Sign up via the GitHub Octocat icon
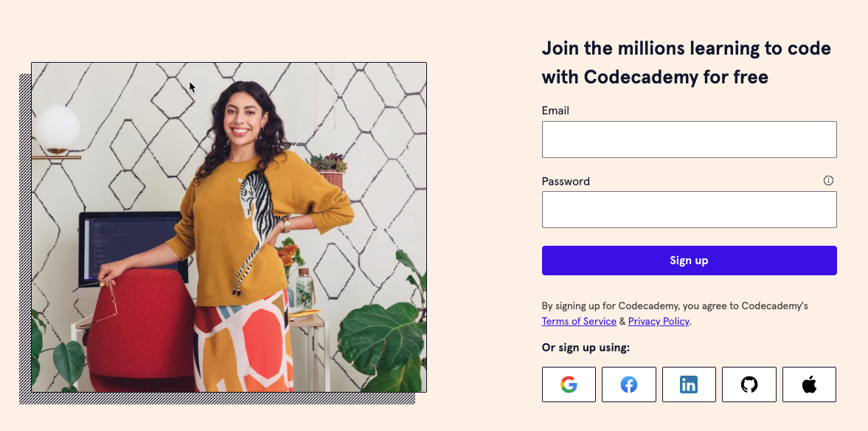 (x=749, y=384)
